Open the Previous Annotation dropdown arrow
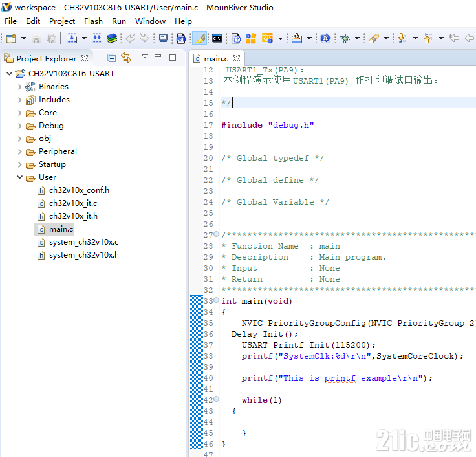 tap(441, 38)
